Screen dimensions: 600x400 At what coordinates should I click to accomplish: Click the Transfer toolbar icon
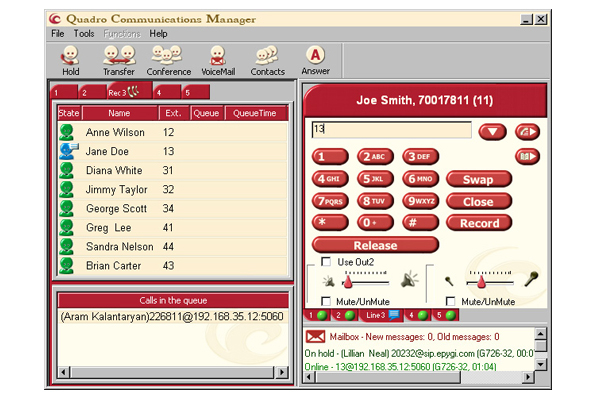pyautogui.click(x=119, y=60)
